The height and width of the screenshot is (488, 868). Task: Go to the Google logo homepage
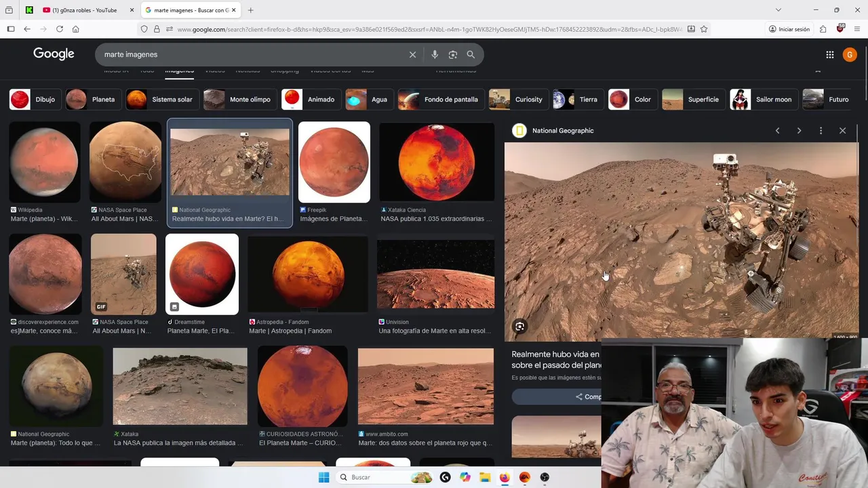tap(54, 54)
